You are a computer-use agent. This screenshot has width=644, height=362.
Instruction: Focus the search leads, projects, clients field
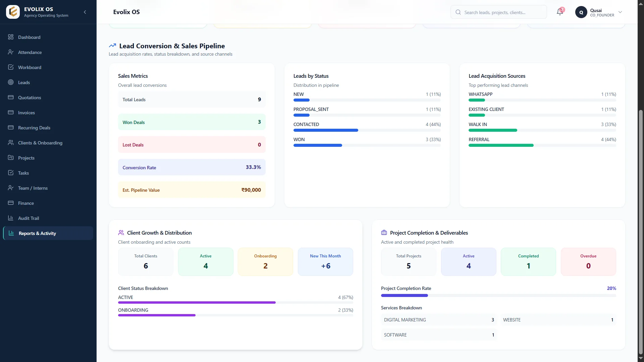click(498, 12)
